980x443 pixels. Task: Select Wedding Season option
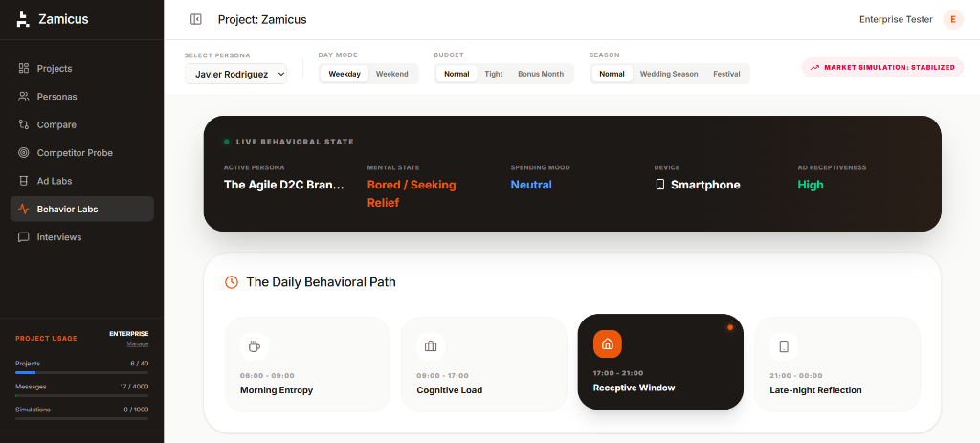[x=669, y=74]
